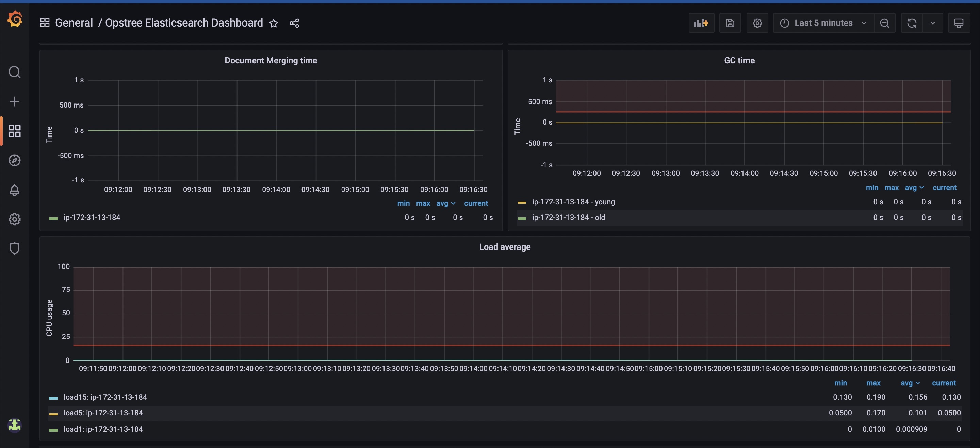980x448 pixels.
Task: Zoom out the time range
Action: (x=884, y=23)
